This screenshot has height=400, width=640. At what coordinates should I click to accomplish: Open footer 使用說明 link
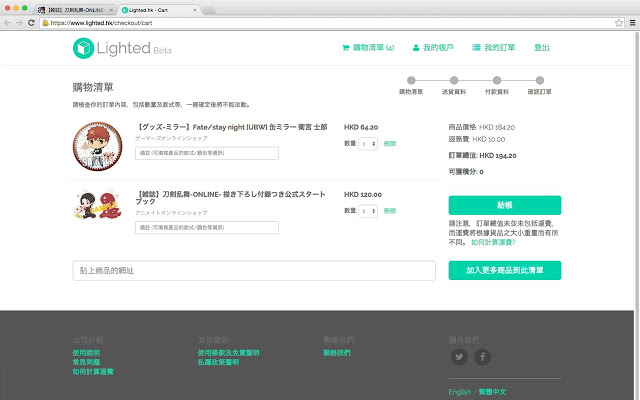point(86,353)
